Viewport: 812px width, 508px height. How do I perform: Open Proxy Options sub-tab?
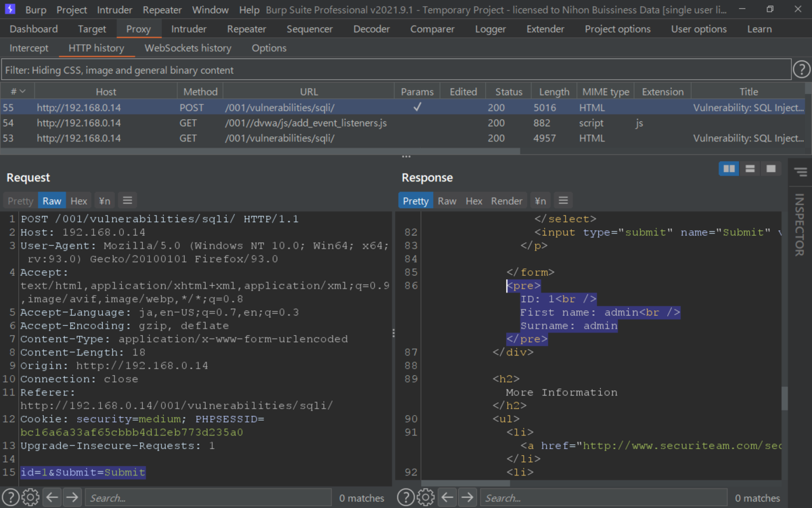click(x=269, y=48)
